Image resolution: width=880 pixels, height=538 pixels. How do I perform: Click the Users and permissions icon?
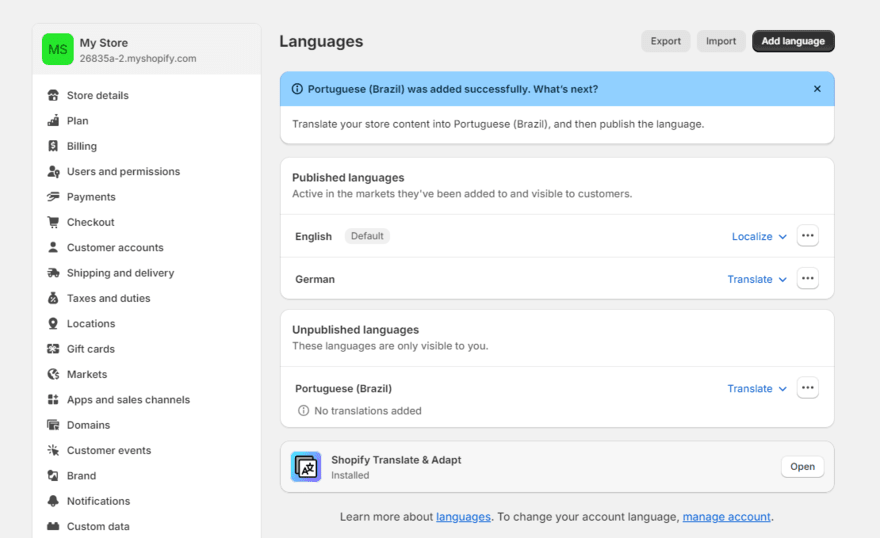pos(53,172)
